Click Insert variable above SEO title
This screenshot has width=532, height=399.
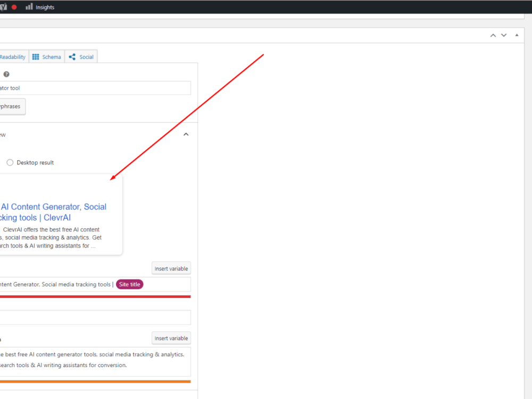coord(171,268)
